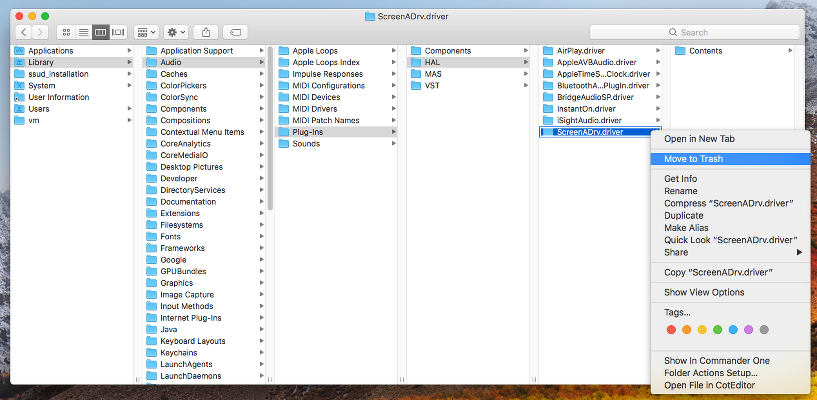Image resolution: width=817 pixels, height=400 pixels.
Task: Select the Applications folder in first column
Action: pyautogui.click(x=50, y=50)
